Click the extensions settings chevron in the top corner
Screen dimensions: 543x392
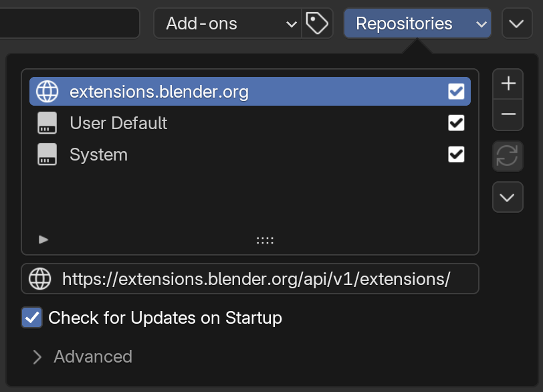[x=518, y=23]
